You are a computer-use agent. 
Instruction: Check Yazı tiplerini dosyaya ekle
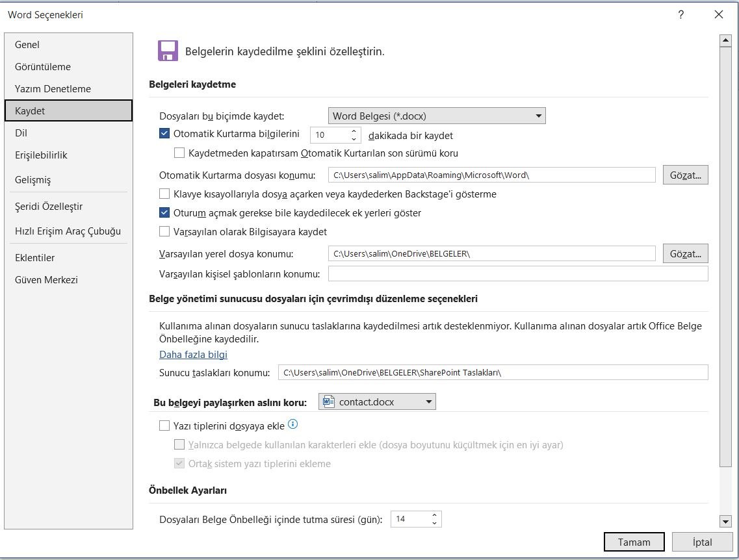pyautogui.click(x=164, y=426)
